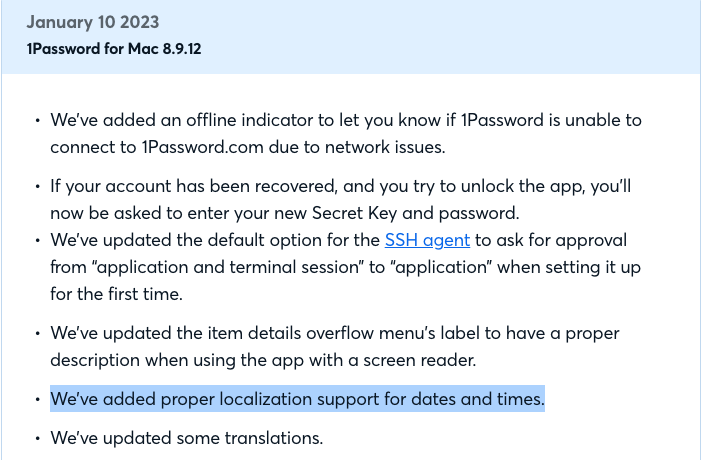Click the offline indicator release note text

pos(346,133)
